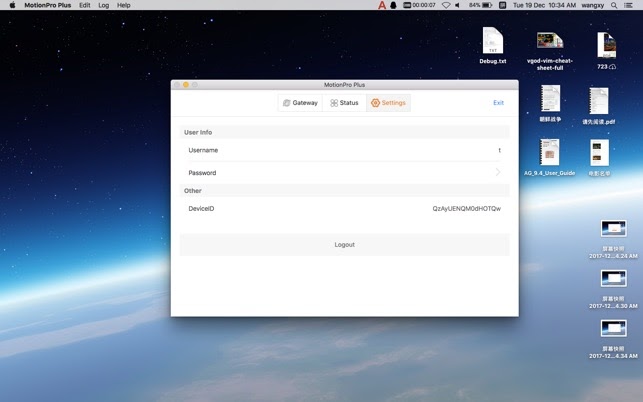Click the DeviceID label
This screenshot has height=402, width=643.
(x=201, y=209)
